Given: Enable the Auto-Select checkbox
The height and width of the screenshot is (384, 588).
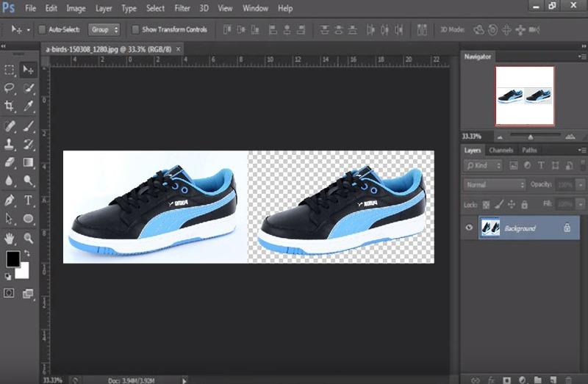Looking at the screenshot, I should 42,29.
